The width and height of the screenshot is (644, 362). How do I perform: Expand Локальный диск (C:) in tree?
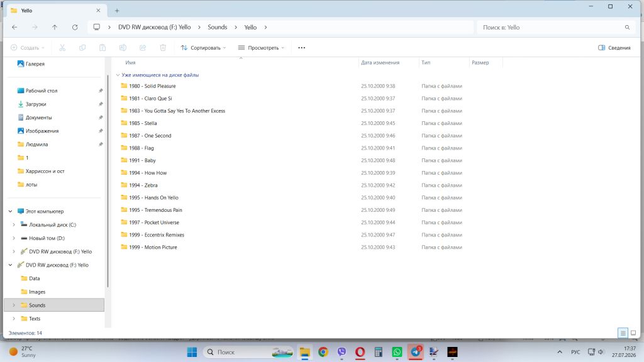14,225
